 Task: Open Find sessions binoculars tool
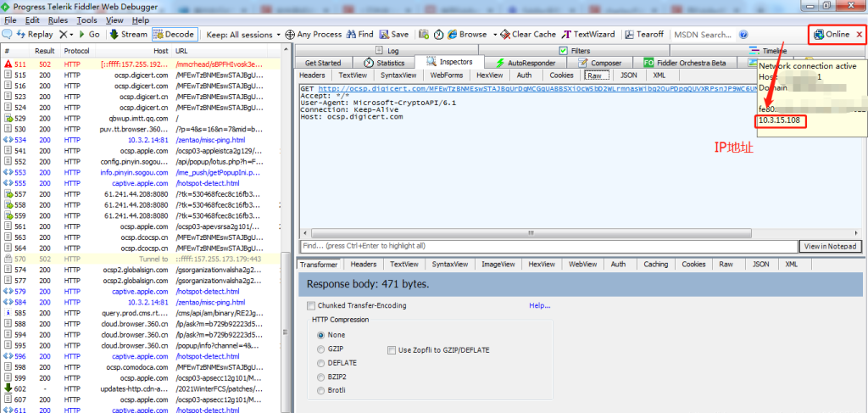click(x=359, y=34)
